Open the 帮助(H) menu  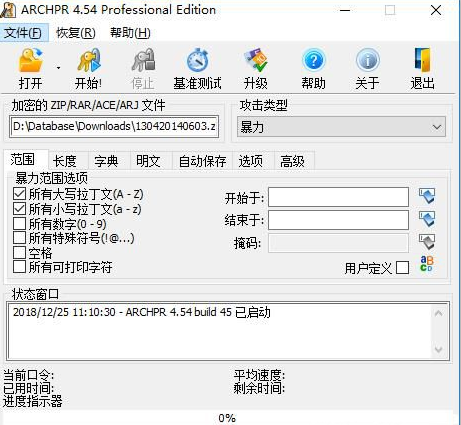pos(130,33)
